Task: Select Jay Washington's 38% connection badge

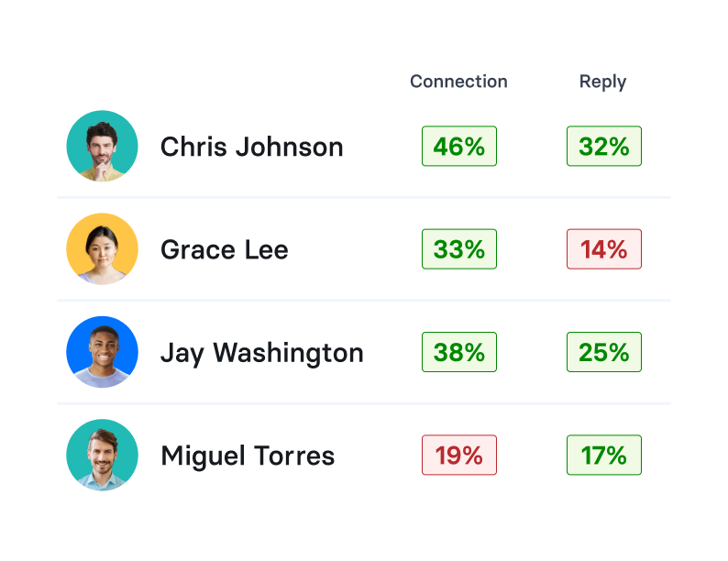Action: (x=459, y=352)
